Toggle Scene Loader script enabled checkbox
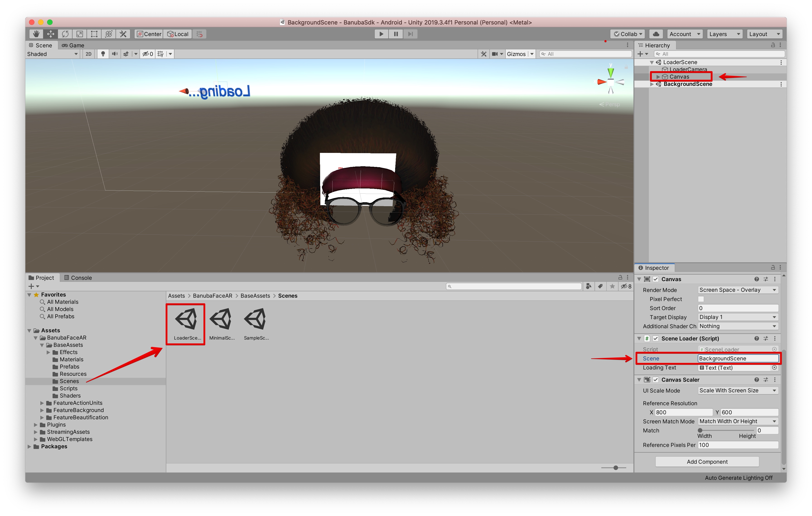The height and width of the screenshot is (516, 812). [x=656, y=338]
